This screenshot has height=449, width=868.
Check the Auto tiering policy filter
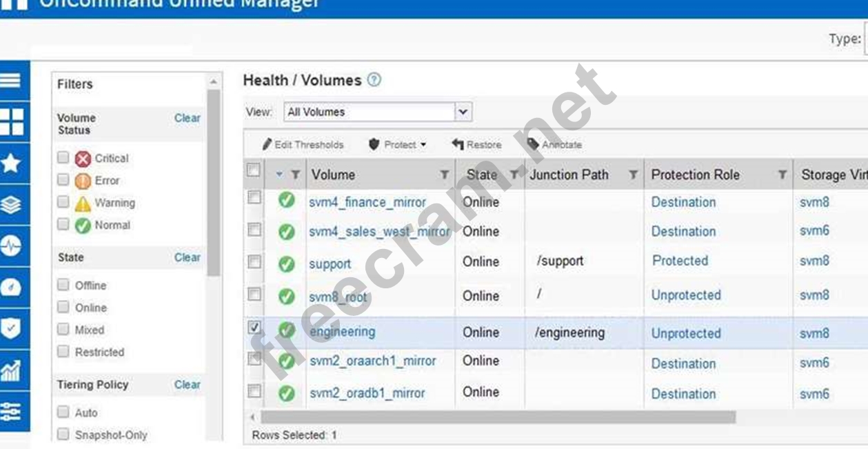63,412
